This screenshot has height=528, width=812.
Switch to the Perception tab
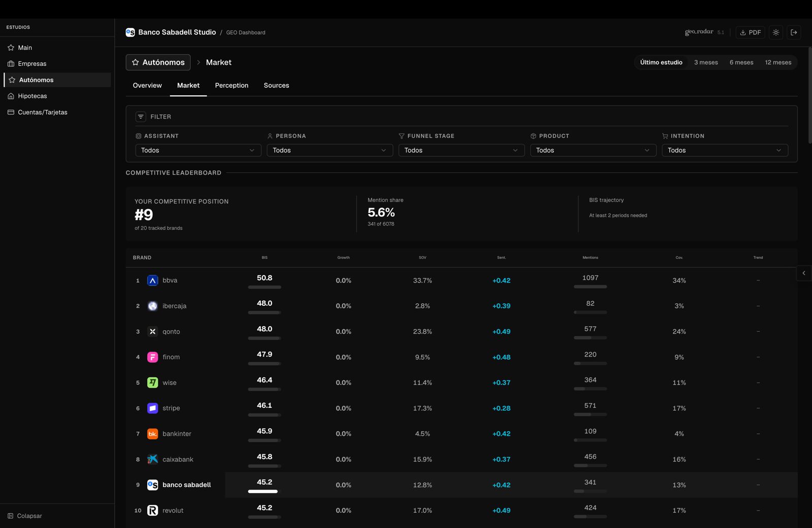[231, 85]
